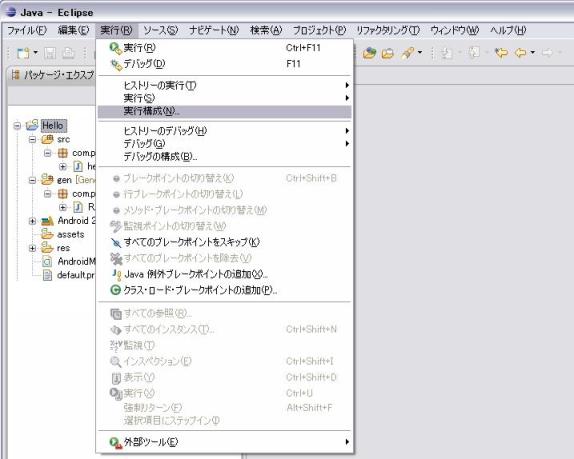Collapse the gen folder node
Screen dimensions: 574x459
point(33,180)
